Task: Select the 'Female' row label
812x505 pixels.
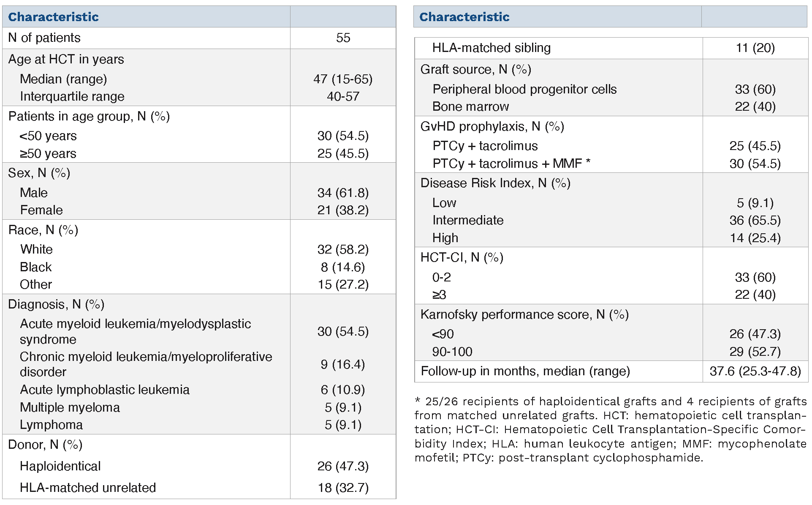Action: coord(41,210)
